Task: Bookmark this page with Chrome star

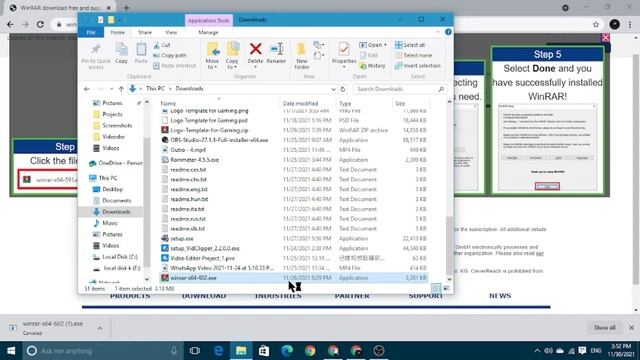Action: pos(596,24)
